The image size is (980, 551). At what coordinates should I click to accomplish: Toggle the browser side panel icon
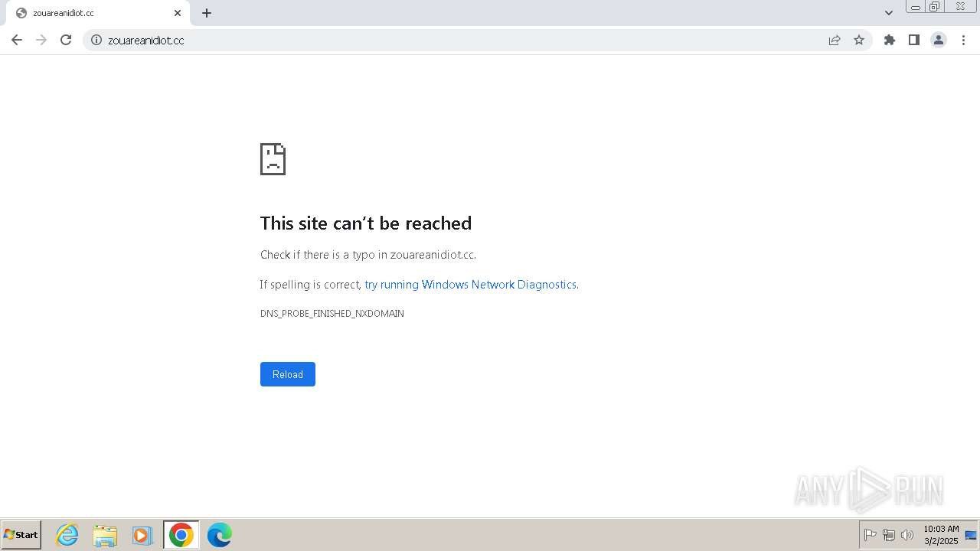tap(914, 40)
